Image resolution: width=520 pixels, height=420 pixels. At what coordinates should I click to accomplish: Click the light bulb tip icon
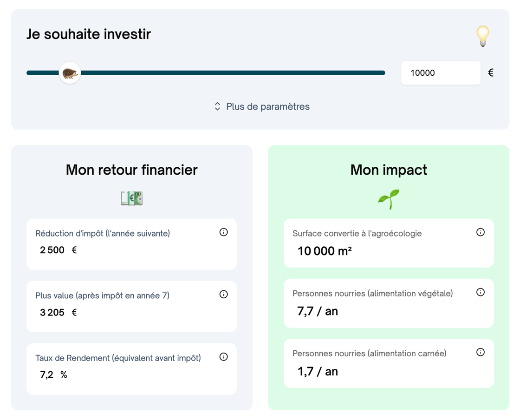click(x=482, y=36)
